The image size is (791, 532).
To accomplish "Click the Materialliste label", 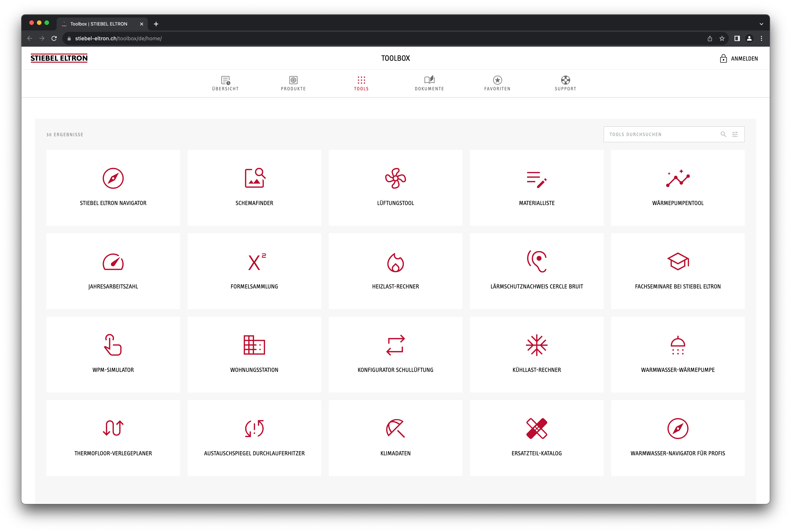I will 537,203.
